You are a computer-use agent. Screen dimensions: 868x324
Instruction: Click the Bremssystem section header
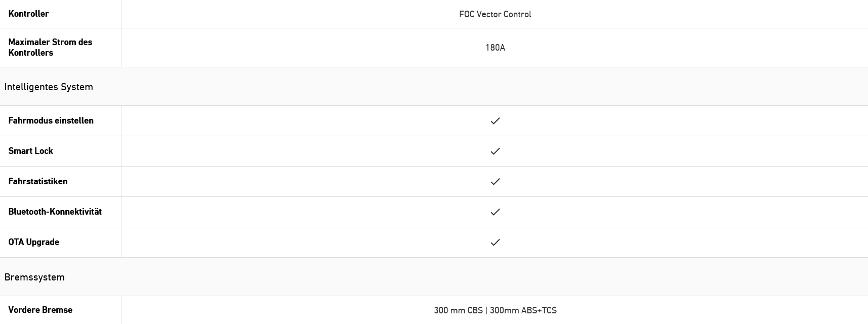click(34, 277)
